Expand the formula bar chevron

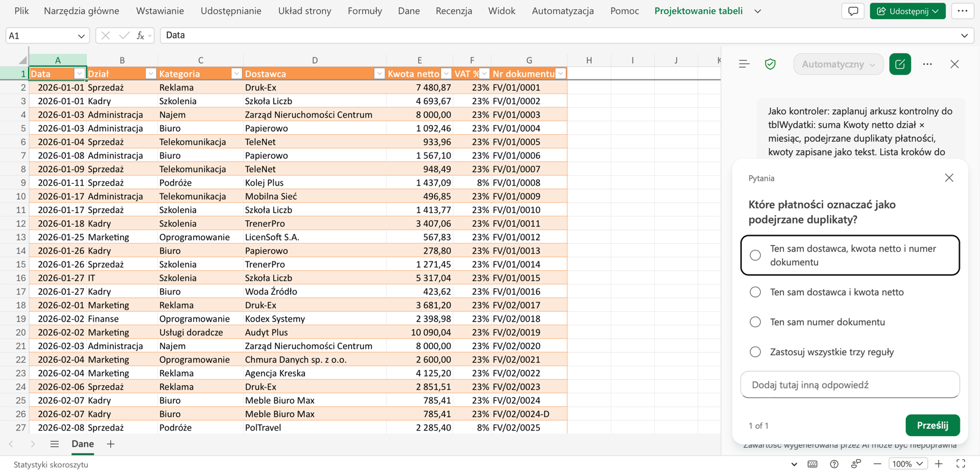click(964, 36)
